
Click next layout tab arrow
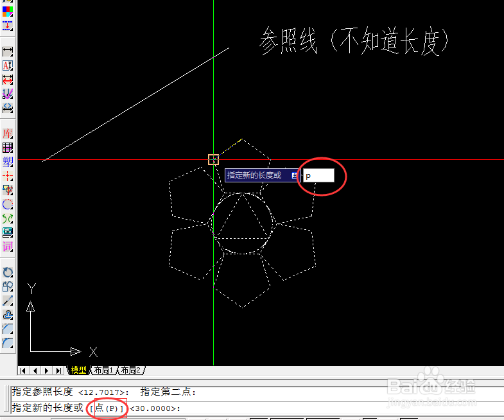47,371
